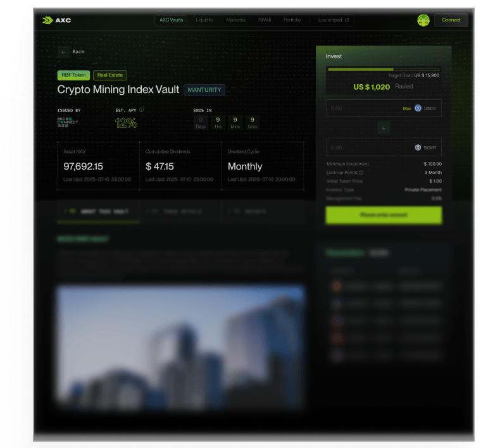
Task: Click the AXC logo icon
Action: pyautogui.click(x=47, y=20)
